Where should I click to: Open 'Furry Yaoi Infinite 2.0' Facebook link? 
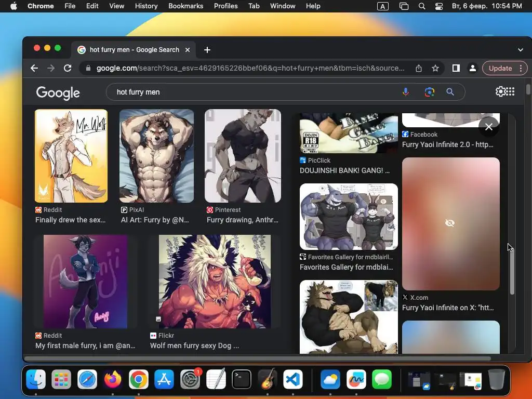[x=447, y=144]
